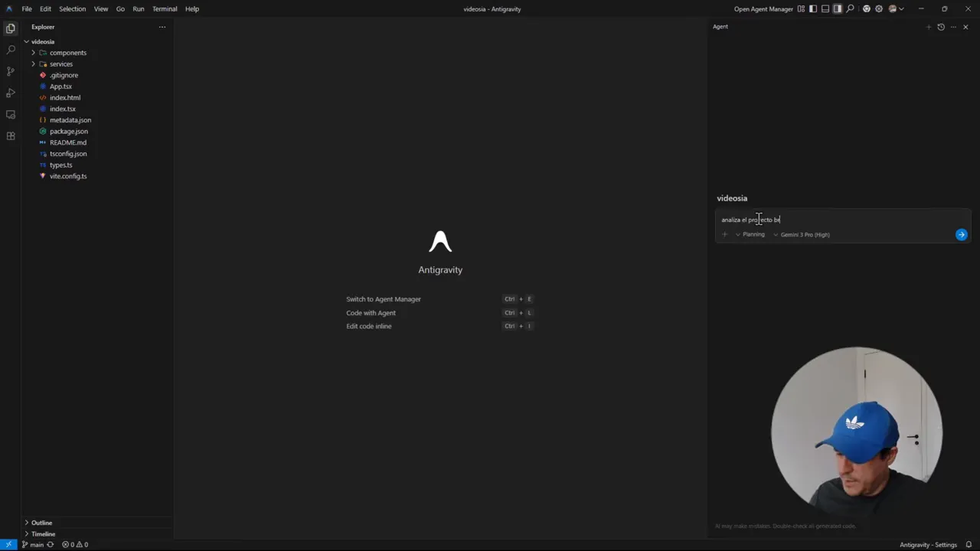Open the Source Control view
Screen dimensions: 980x551
pos(11,71)
